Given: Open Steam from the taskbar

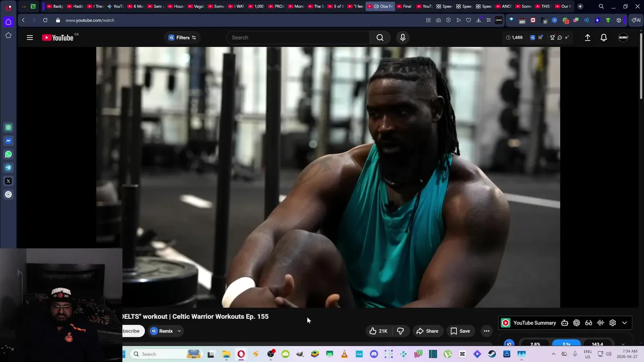Looking at the screenshot, I should click(x=492, y=354).
